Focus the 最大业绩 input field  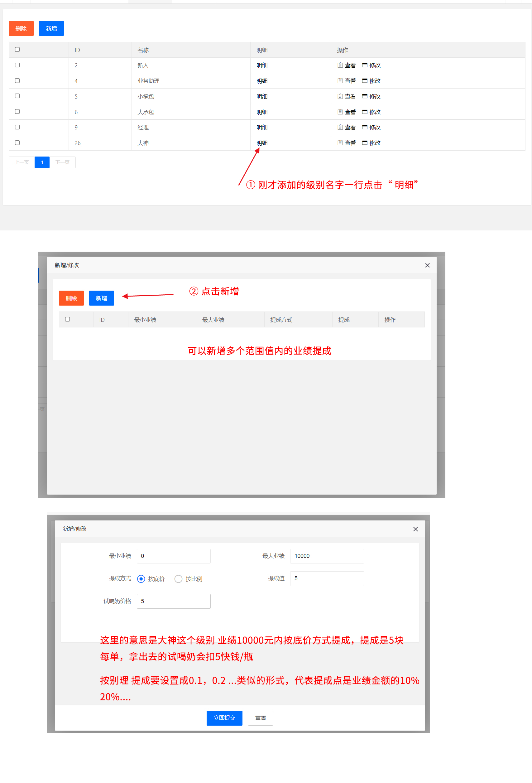pos(327,556)
